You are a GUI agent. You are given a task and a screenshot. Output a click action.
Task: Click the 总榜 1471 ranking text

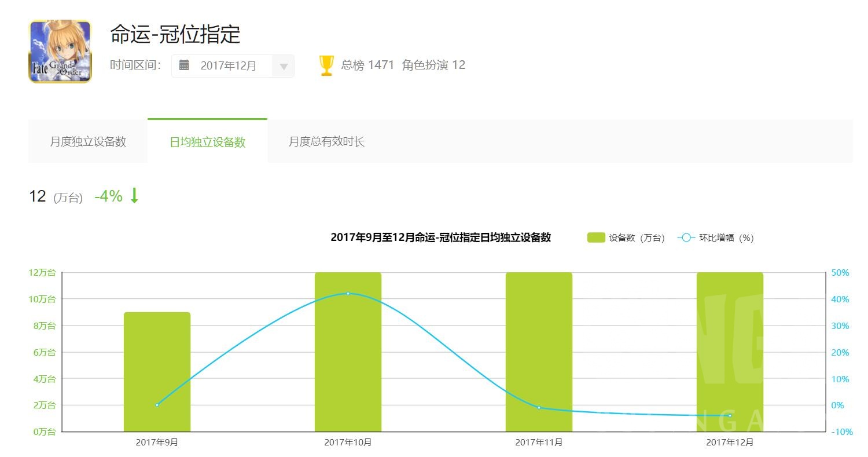point(367,65)
